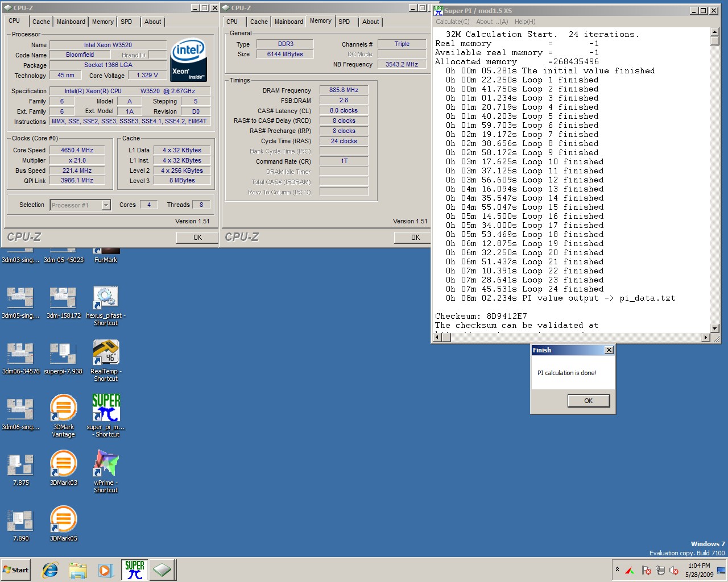This screenshot has width=728, height=582.
Task: Open Windows Media Player from the taskbar
Action: 105,570
